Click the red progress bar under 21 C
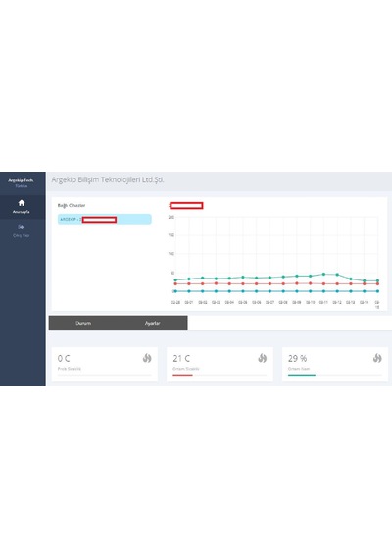The width and height of the screenshot is (392, 559). (183, 375)
